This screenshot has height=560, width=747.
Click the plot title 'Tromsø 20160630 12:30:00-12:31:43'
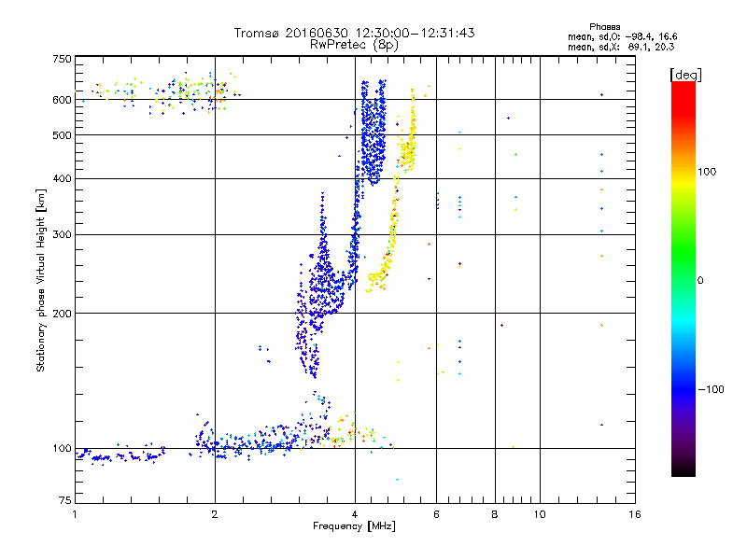click(354, 33)
